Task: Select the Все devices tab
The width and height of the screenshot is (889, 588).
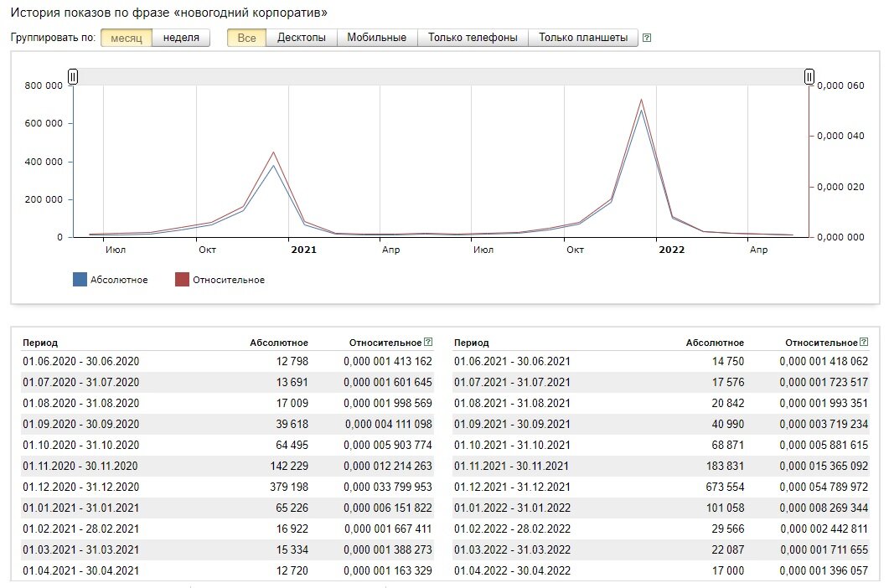Action: (x=246, y=38)
